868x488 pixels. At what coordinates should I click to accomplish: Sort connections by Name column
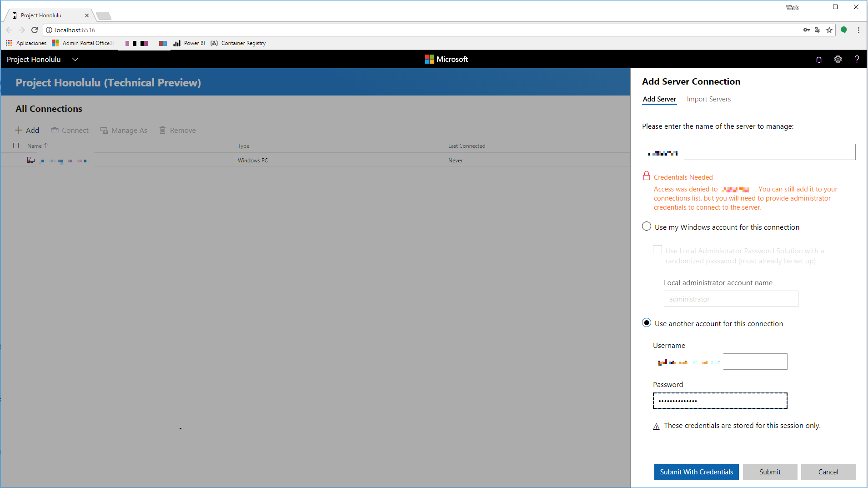tap(37, 146)
